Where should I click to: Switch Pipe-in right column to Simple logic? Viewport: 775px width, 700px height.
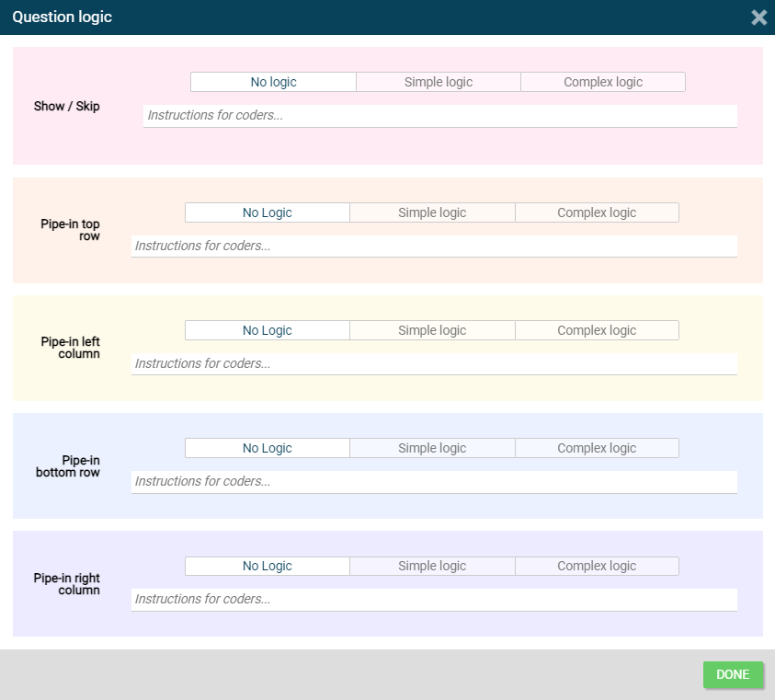(x=432, y=566)
